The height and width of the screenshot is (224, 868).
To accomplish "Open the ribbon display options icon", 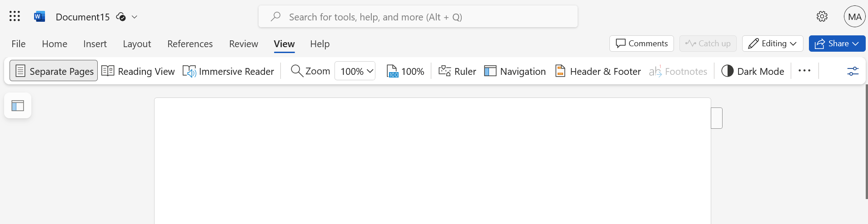I will 853,71.
